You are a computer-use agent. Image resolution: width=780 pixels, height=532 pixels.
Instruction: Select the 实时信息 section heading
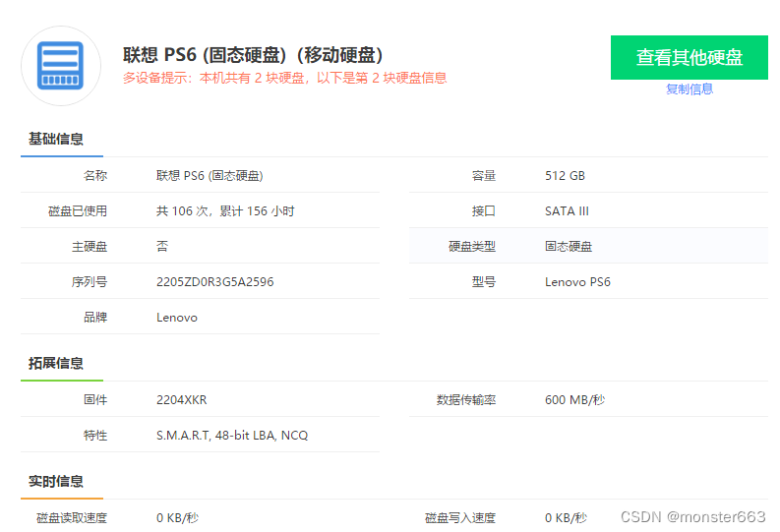click(x=56, y=481)
